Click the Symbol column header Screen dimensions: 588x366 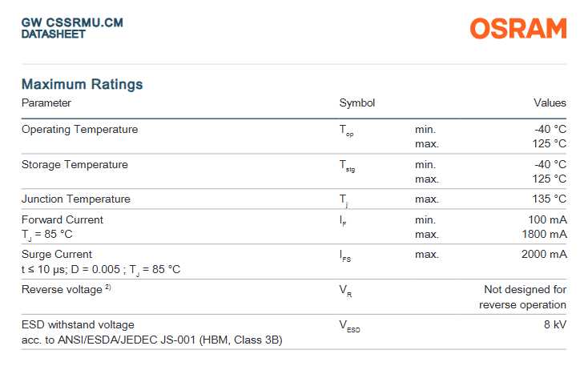click(357, 103)
